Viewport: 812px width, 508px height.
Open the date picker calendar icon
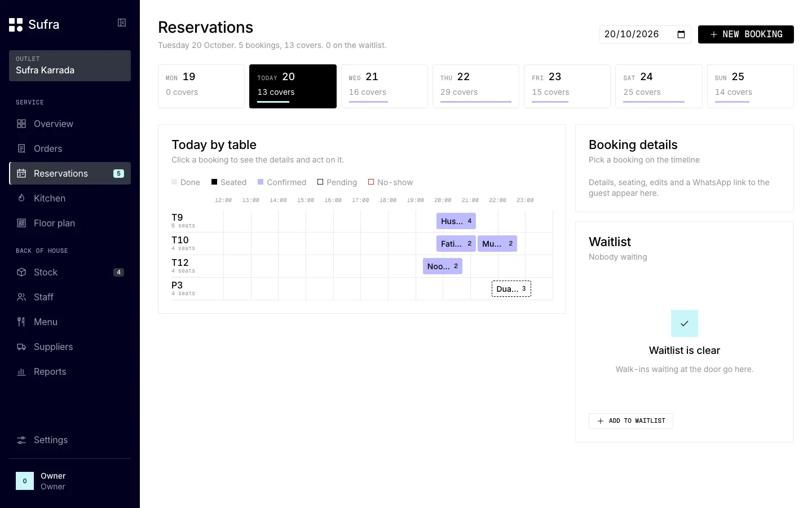click(x=681, y=34)
